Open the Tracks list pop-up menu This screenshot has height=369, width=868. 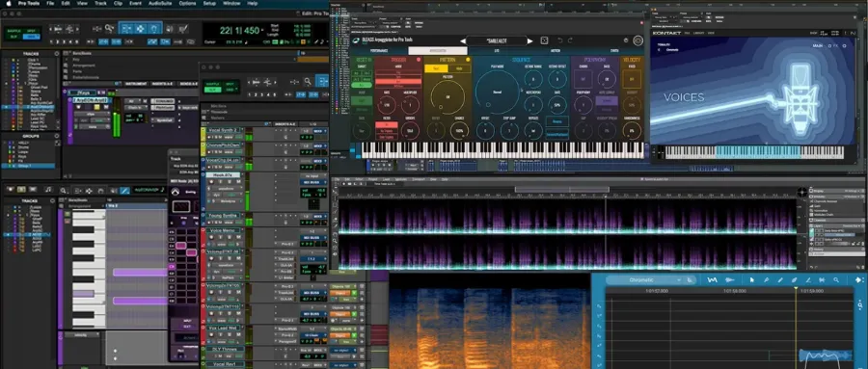point(57,54)
